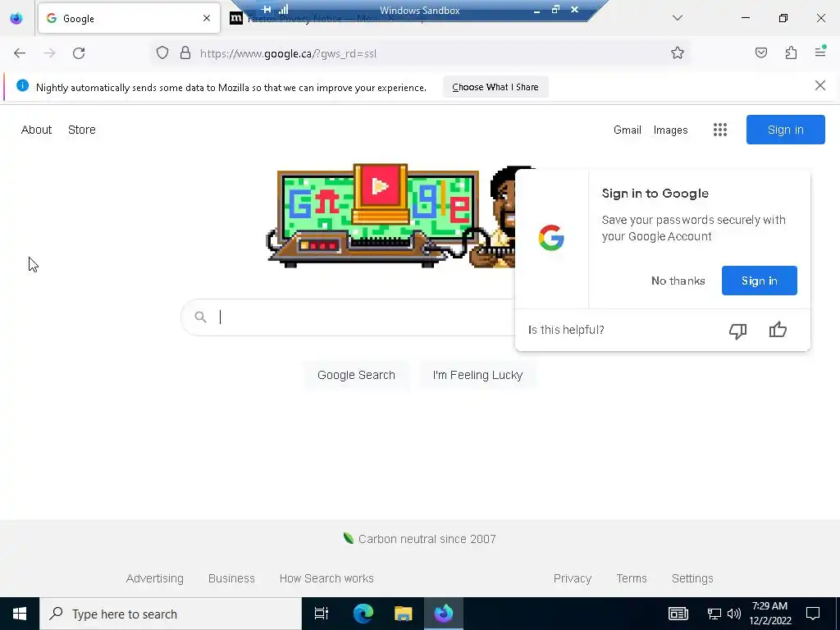Play the Google Doodle video button
The height and width of the screenshot is (630, 840).
(x=380, y=186)
